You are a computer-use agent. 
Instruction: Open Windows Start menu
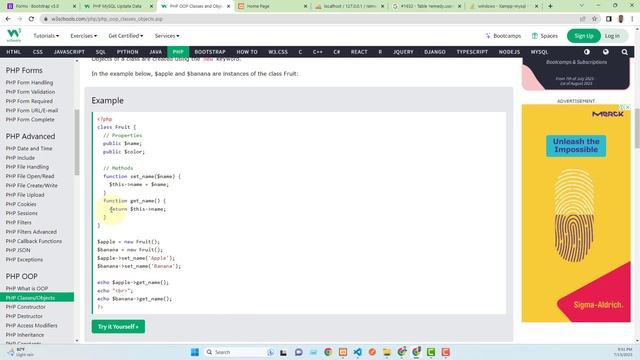tap(195, 352)
